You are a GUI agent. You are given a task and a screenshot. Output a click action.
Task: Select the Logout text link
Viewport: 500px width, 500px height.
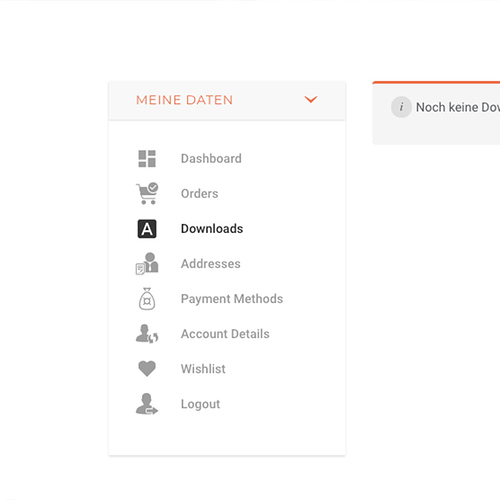coord(200,404)
